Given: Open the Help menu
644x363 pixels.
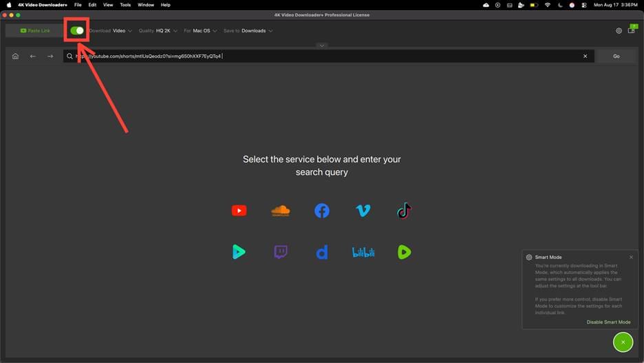Looking at the screenshot, I should pos(166,5).
